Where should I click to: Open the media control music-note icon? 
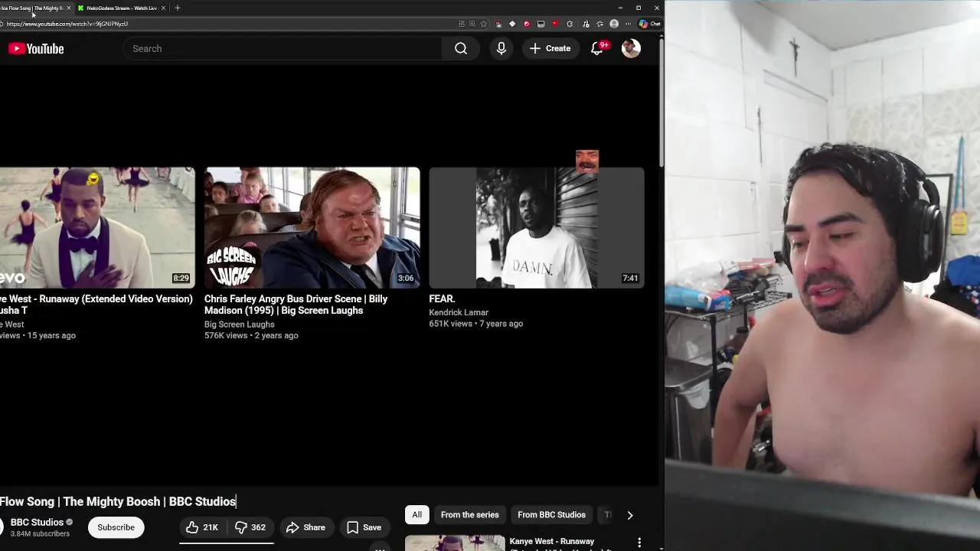click(x=586, y=24)
